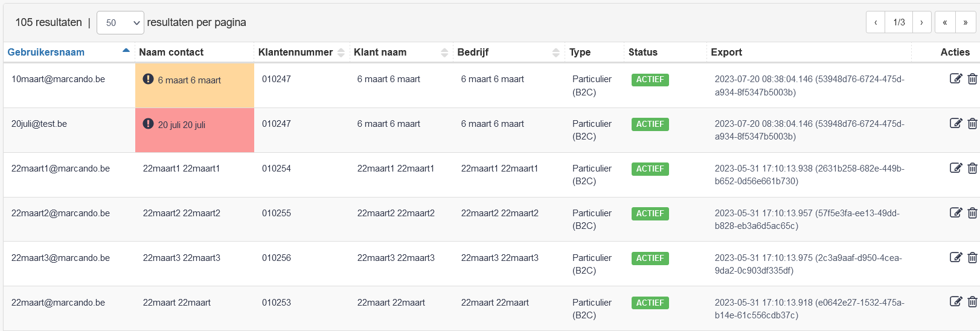Go to the next page

pyautogui.click(x=921, y=22)
